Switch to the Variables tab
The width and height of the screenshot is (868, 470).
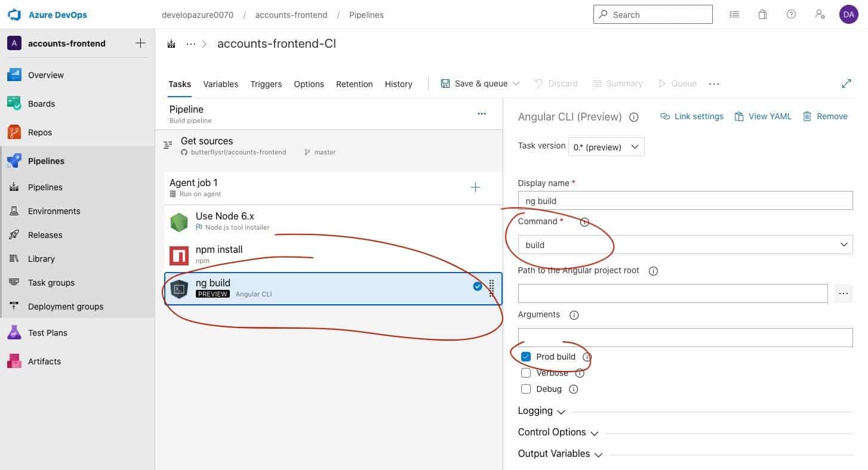point(220,84)
